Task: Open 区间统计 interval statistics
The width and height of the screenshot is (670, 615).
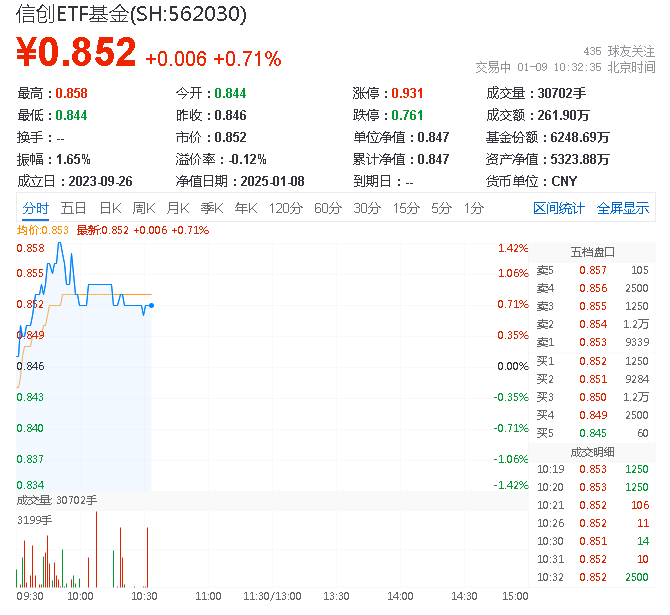Action: pyautogui.click(x=559, y=209)
